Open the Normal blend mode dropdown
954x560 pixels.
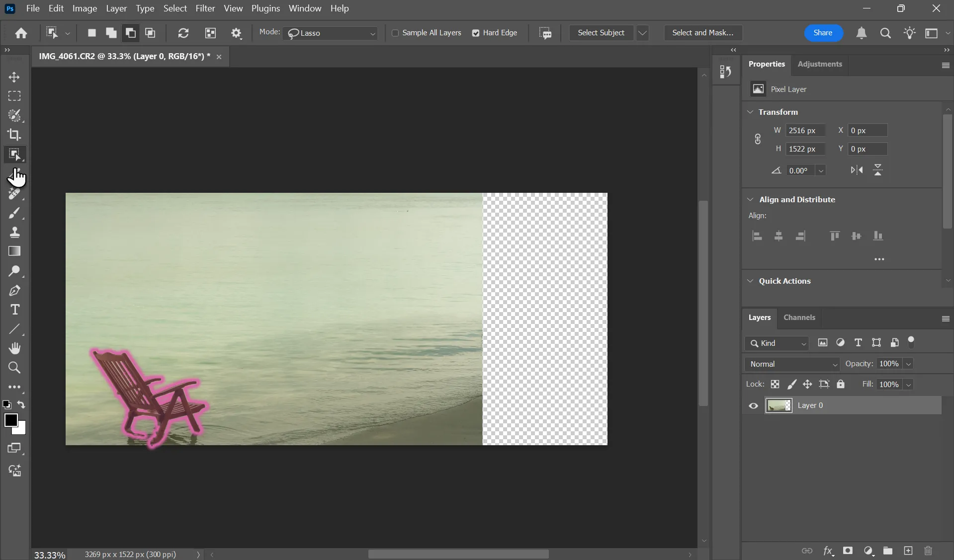coord(791,364)
